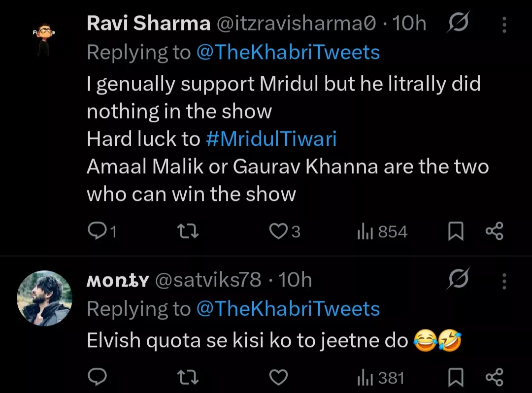Open Monty's profile picture
Viewport: 532px width, 393px height.
coord(44,298)
